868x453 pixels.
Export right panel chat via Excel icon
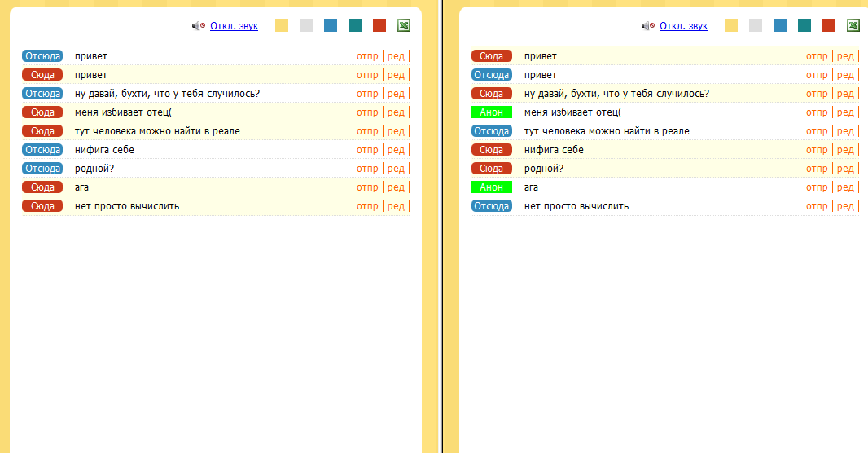(x=853, y=25)
